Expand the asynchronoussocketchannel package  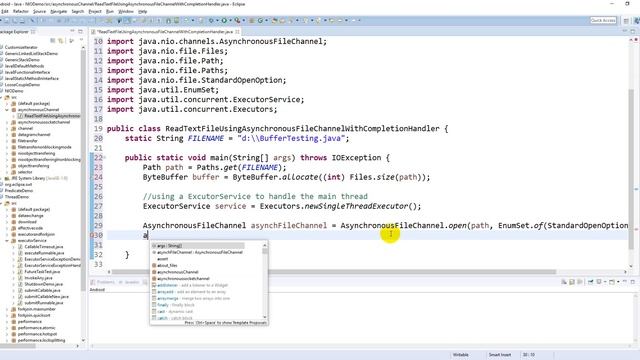click(7, 122)
